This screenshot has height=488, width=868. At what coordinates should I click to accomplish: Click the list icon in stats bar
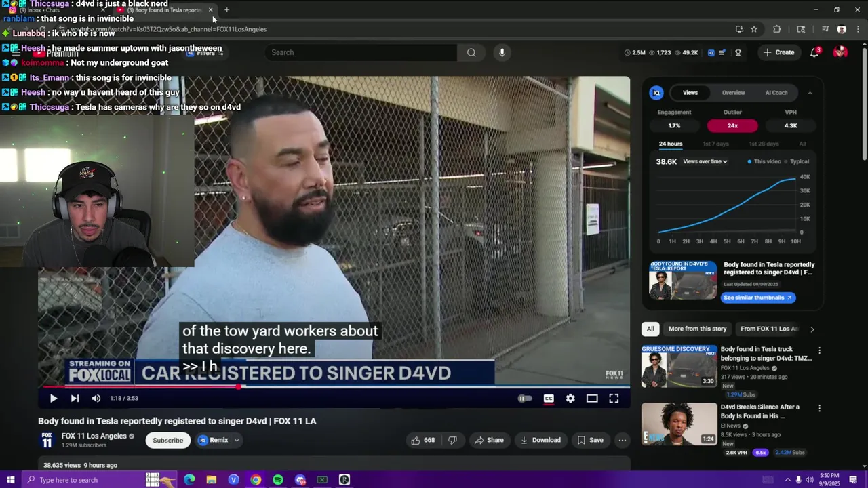[722, 52]
